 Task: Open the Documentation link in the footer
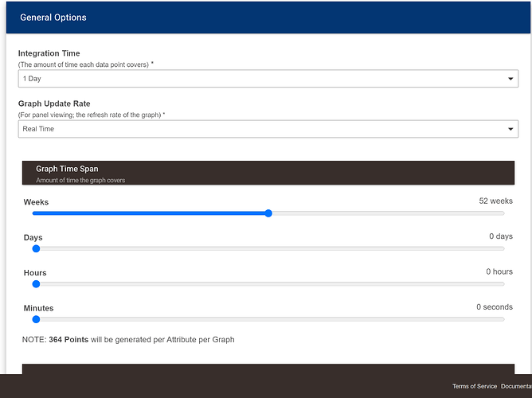[x=516, y=387]
